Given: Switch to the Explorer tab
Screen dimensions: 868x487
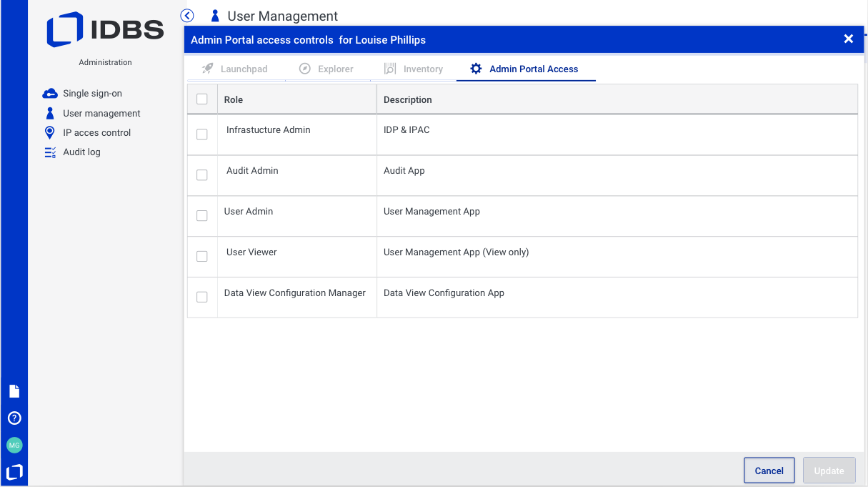Looking at the screenshot, I should tap(326, 69).
